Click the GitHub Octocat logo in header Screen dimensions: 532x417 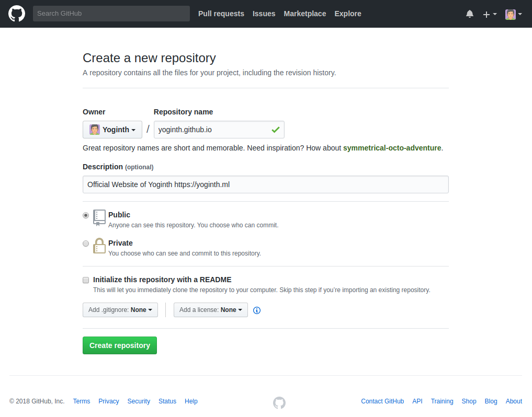(x=17, y=14)
